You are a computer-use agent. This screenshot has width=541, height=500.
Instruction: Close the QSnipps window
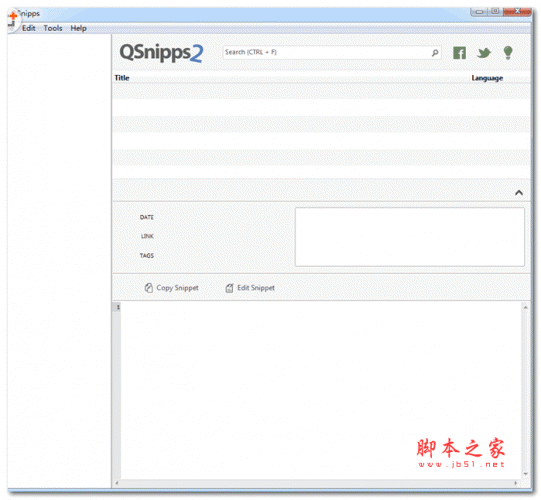[517, 11]
